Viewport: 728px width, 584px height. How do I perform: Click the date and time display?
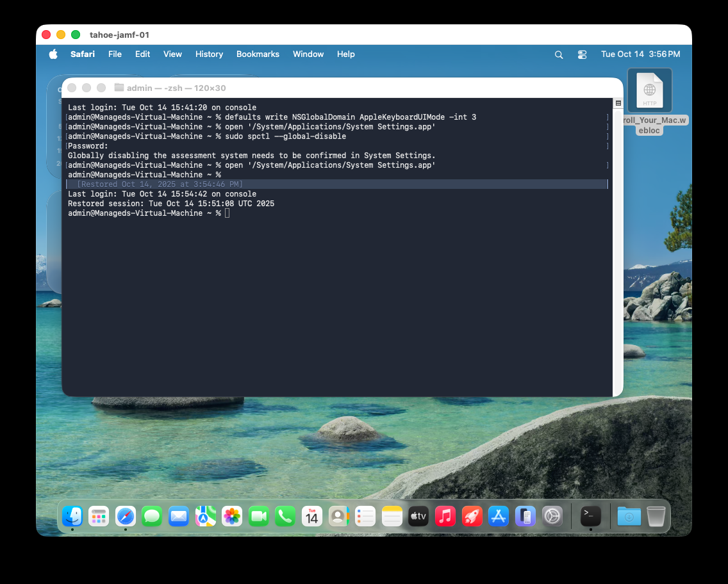[640, 54]
